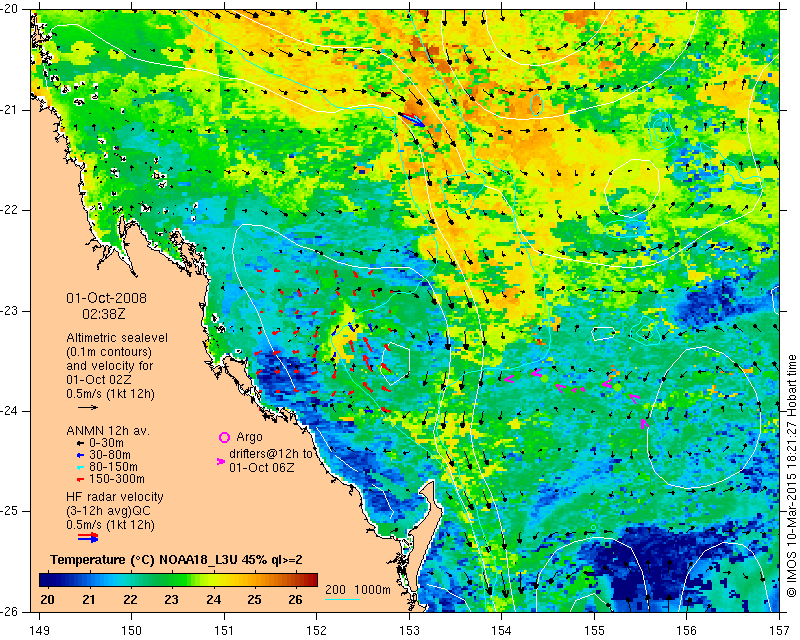Click the 'Altimetric sealevel' legend text
This screenshot has width=800, height=640.
point(117,338)
